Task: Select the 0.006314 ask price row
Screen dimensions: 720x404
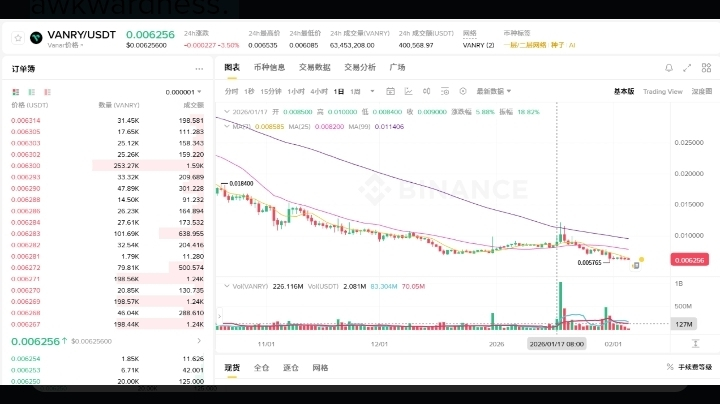Action: (x=107, y=120)
